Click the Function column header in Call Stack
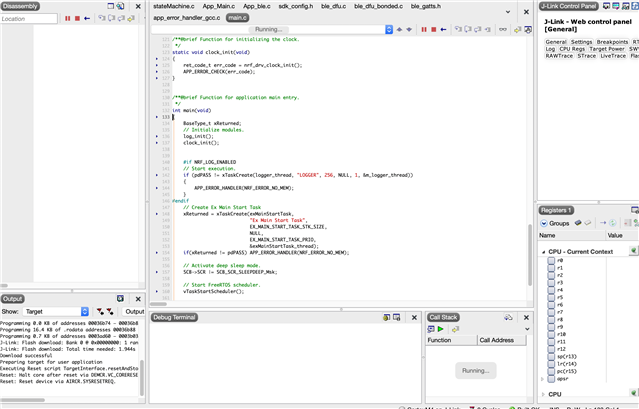This screenshot has height=409, width=639. pyautogui.click(x=451, y=340)
